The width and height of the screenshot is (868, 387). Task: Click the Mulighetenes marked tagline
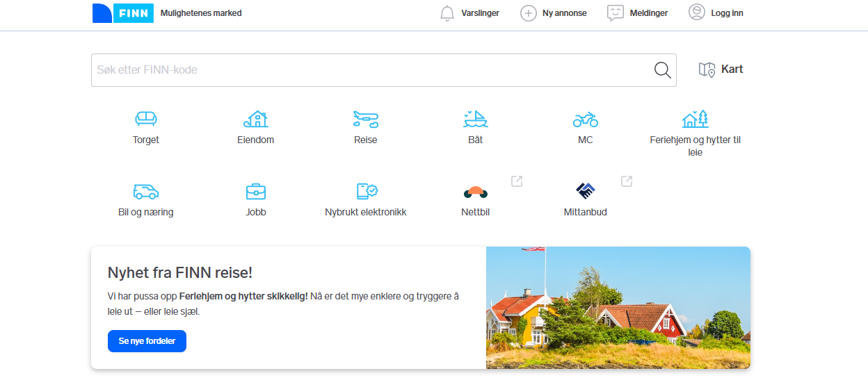[x=201, y=13]
